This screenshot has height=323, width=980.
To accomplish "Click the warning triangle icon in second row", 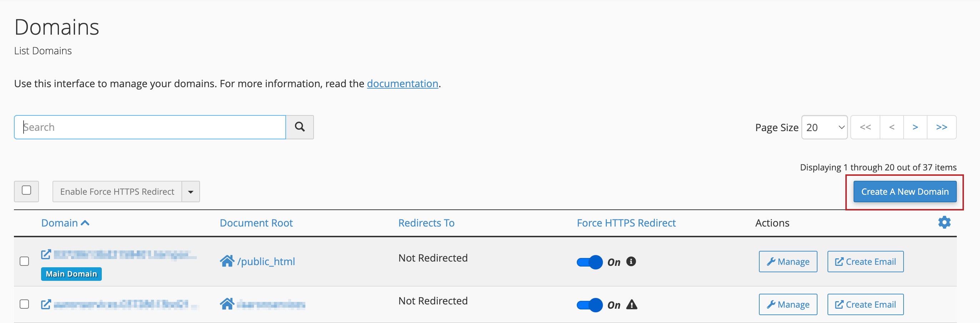I will [631, 305].
